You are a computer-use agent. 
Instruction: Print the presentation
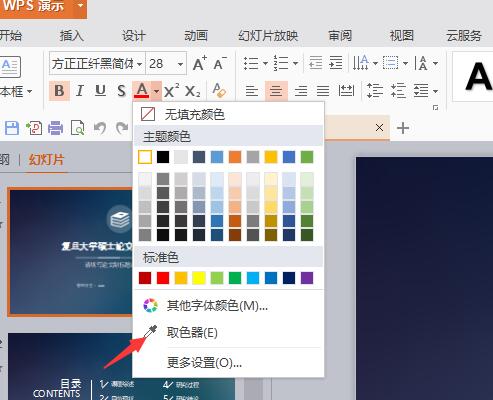(x=55, y=128)
